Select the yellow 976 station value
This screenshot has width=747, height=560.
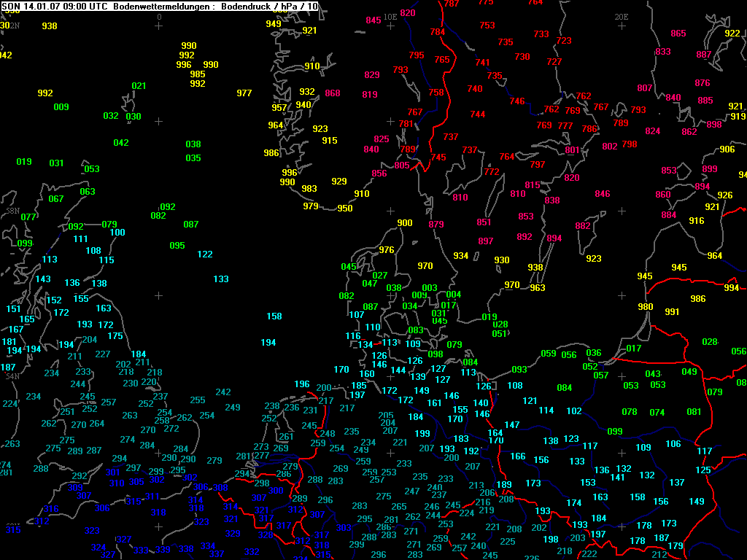click(x=387, y=250)
